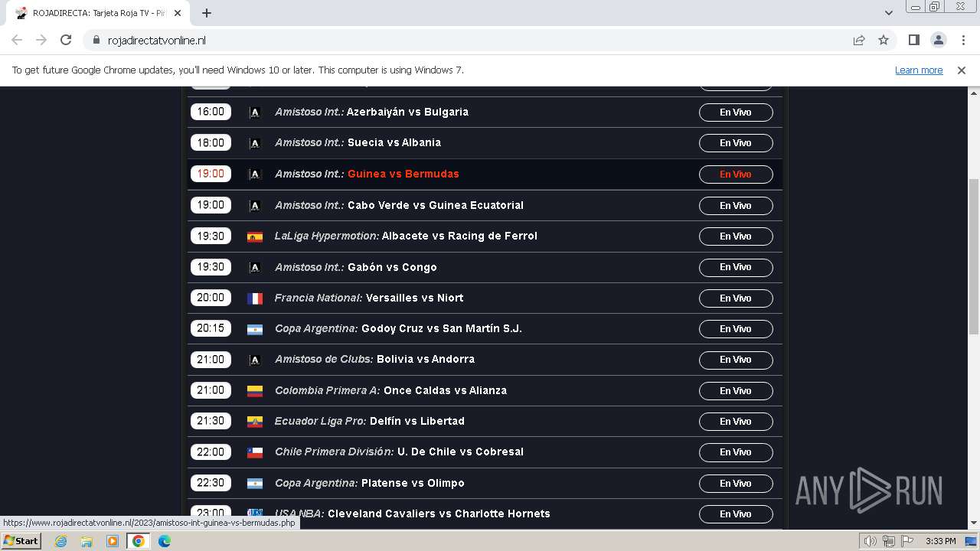The height and width of the screenshot is (551, 980).
Task: Open a new browser tab
Action: (x=207, y=13)
